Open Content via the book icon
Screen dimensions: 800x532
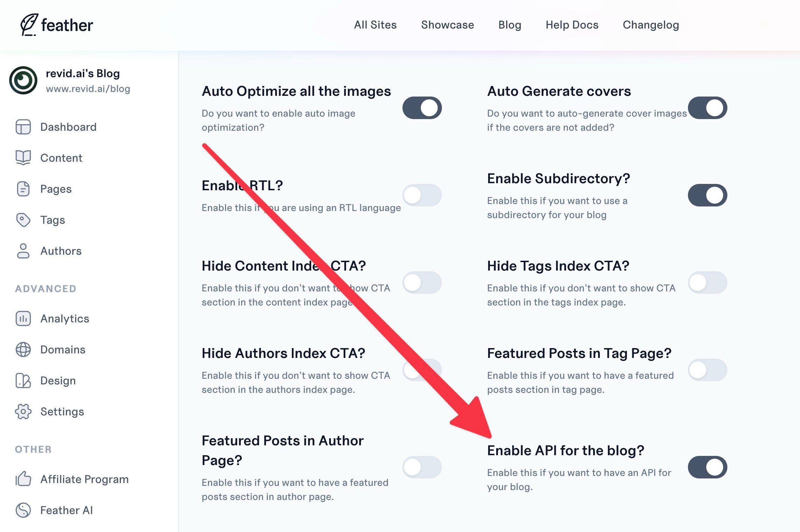coord(23,158)
